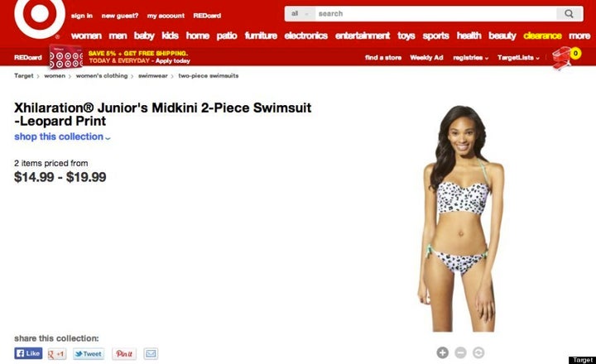The image size is (596, 364).
Task: Go to swimwear in the breadcrumb
Action: click(x=153, y=75)
